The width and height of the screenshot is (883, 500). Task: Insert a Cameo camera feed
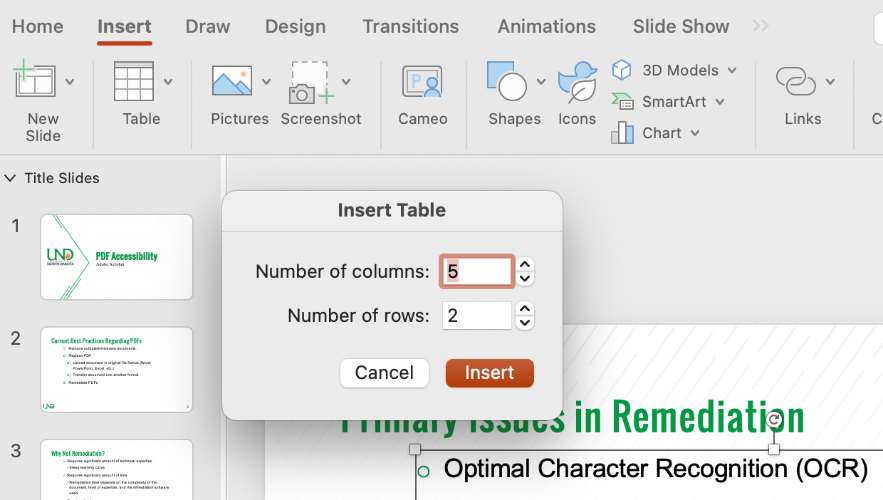(422, 93)
